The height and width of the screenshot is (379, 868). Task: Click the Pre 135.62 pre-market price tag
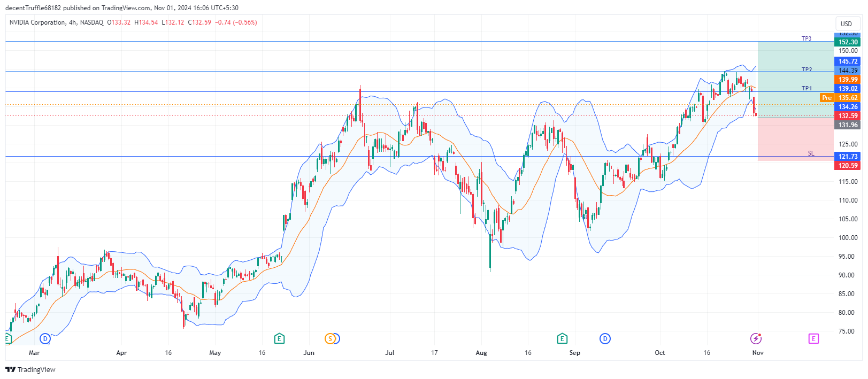(x=840, y=98)
